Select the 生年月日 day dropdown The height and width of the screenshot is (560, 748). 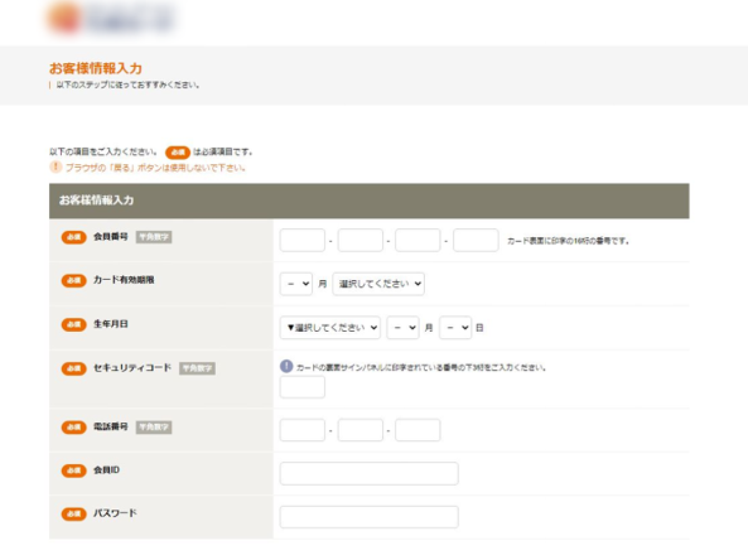(x=455, y=327)
